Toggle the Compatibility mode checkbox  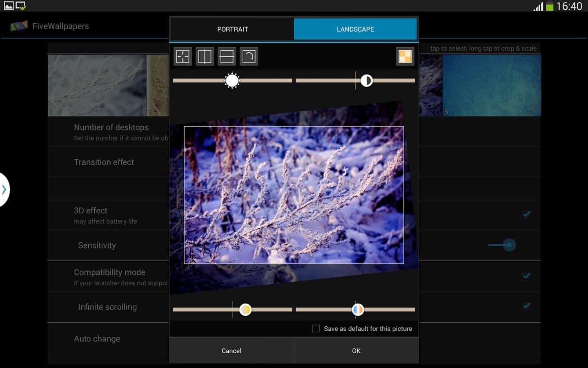(x=526, y=276)
